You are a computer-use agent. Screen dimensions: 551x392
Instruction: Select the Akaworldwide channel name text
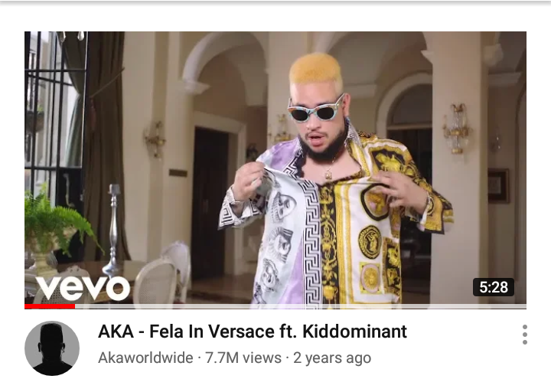(145, 358)
